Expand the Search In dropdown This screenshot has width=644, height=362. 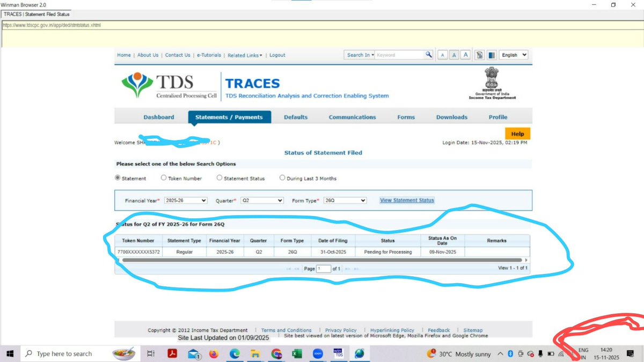click(x=360, y=55)
